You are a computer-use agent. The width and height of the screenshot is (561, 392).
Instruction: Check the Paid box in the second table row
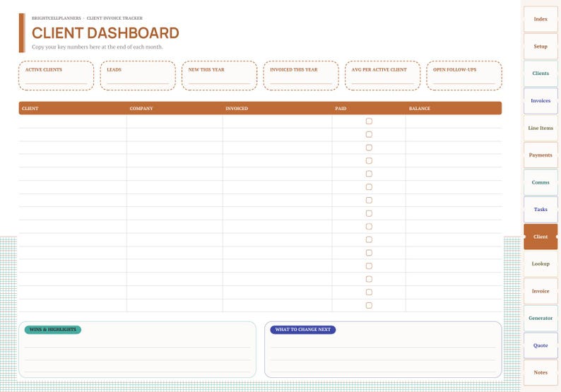[x=369, y=134]
